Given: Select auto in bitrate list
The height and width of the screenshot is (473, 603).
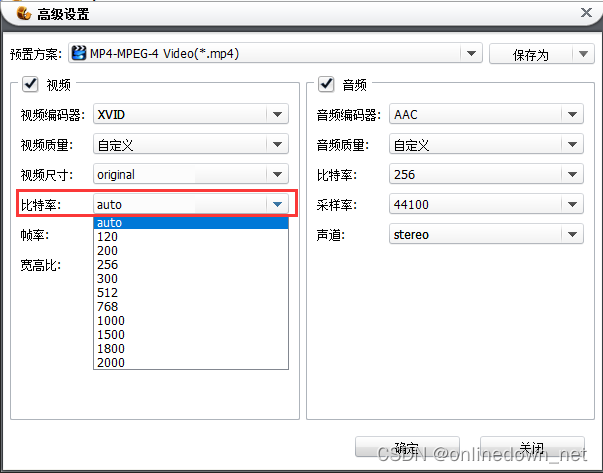Looking at the screenshot, I should 191,223.
